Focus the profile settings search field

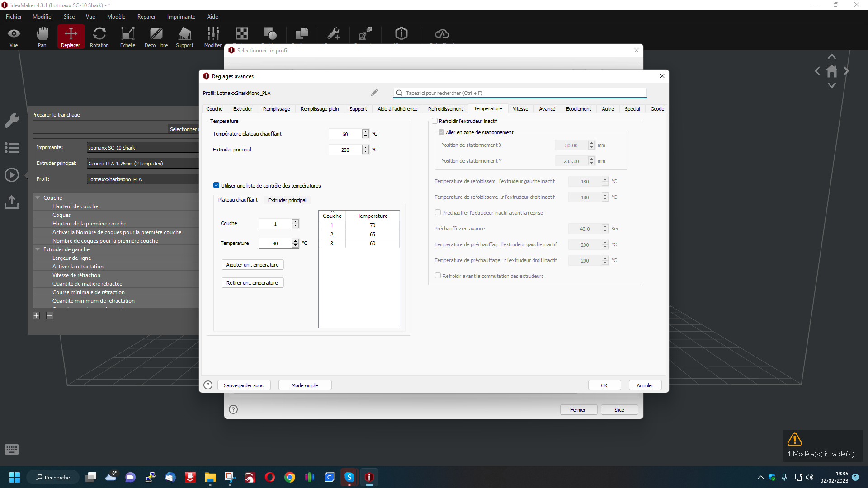click(x=520, y=93)
